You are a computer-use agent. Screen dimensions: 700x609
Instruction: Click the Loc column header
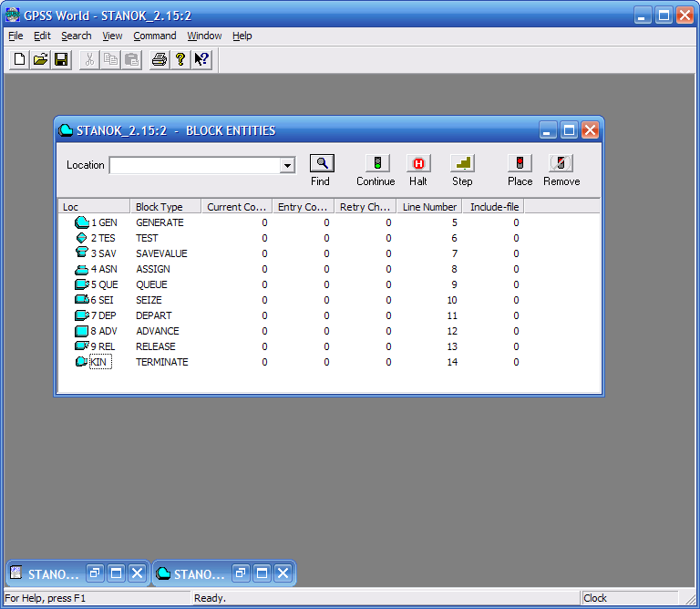click(94, 207)
